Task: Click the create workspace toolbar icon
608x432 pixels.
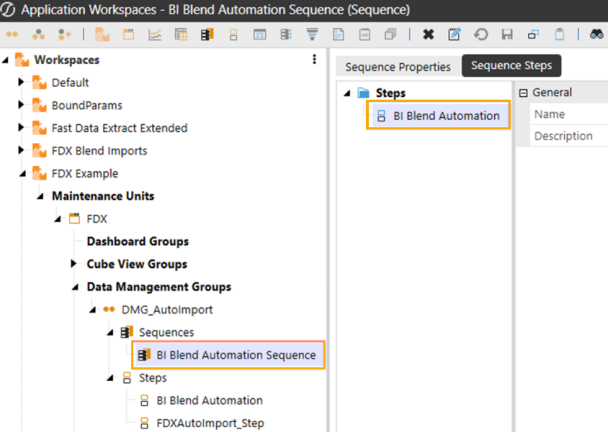Action: click(102, 35)
